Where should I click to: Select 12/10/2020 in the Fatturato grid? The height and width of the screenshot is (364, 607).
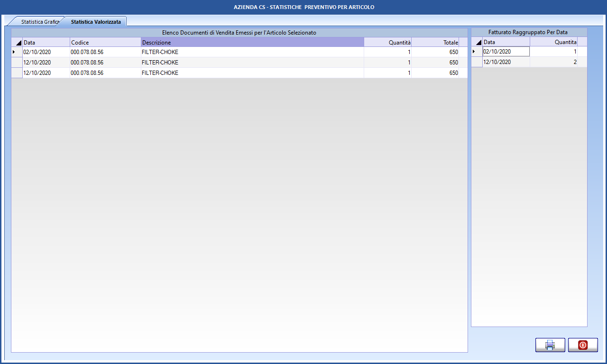pos(506,62)
